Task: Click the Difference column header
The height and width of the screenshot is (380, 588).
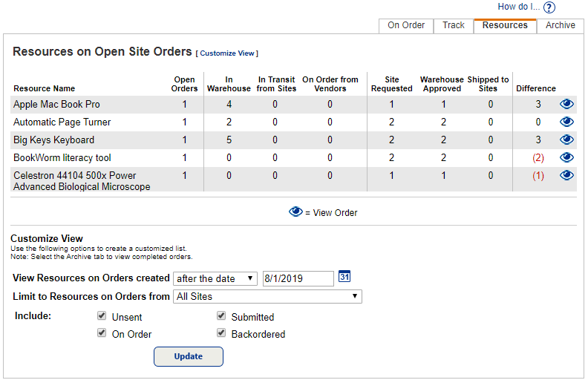Action: click(536, 88)
